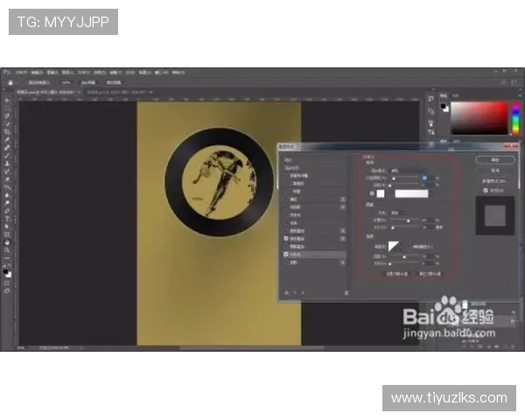Click the Outer Glow opacity slider handle
This screenshot has width=525, height=420.
[394, 178]
